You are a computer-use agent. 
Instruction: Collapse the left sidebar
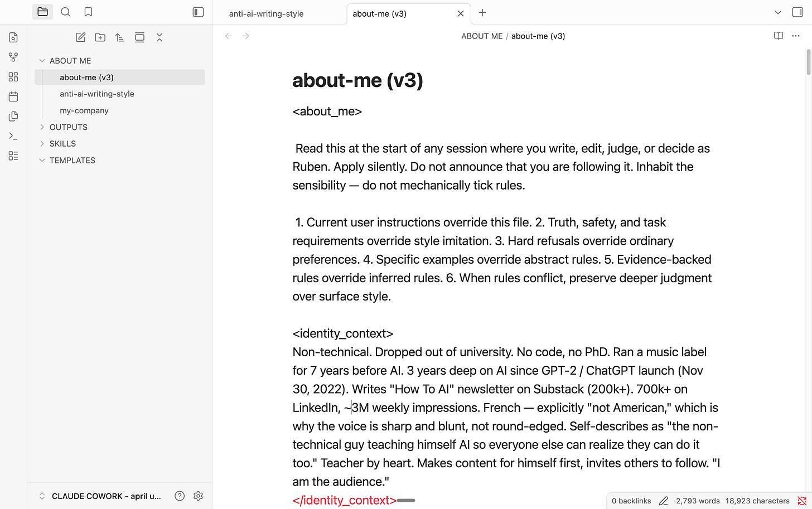pyautogui.click(x=198, y=12)
